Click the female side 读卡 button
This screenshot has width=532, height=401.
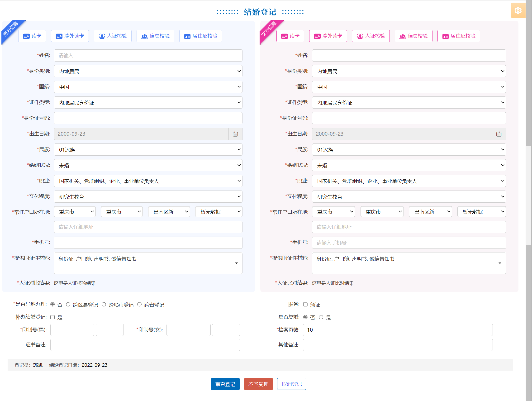(x=290, y=36)
